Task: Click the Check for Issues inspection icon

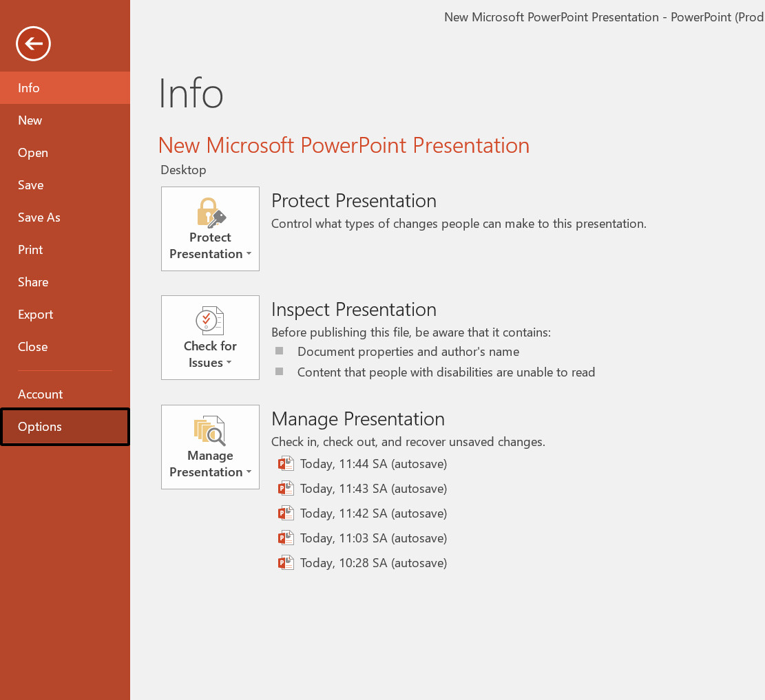Action: click(210, 320)
